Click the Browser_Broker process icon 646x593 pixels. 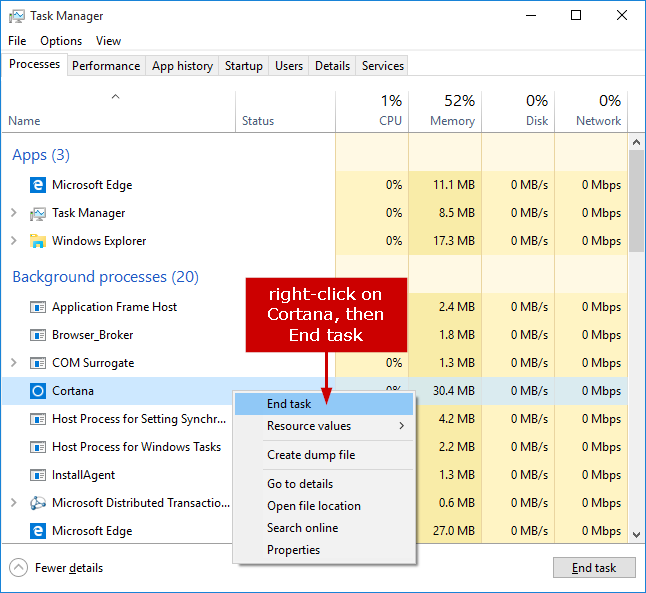(x=38, y=335)
